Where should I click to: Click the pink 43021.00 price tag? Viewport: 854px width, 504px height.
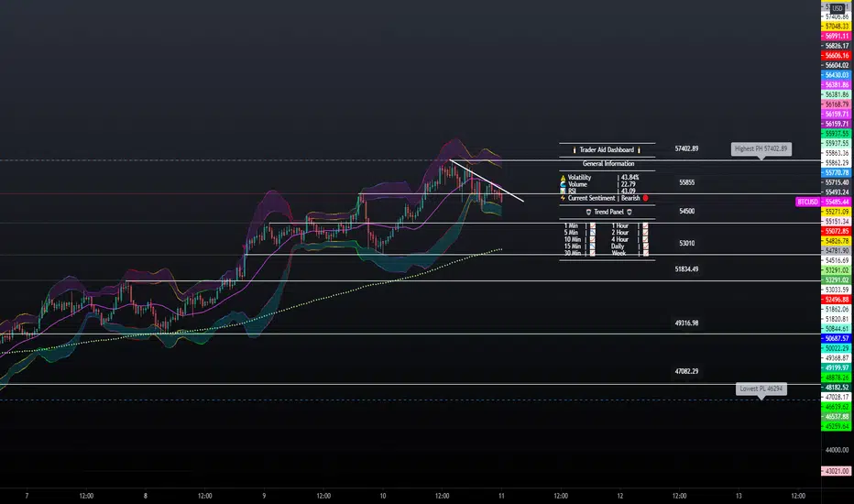(837, 471)
